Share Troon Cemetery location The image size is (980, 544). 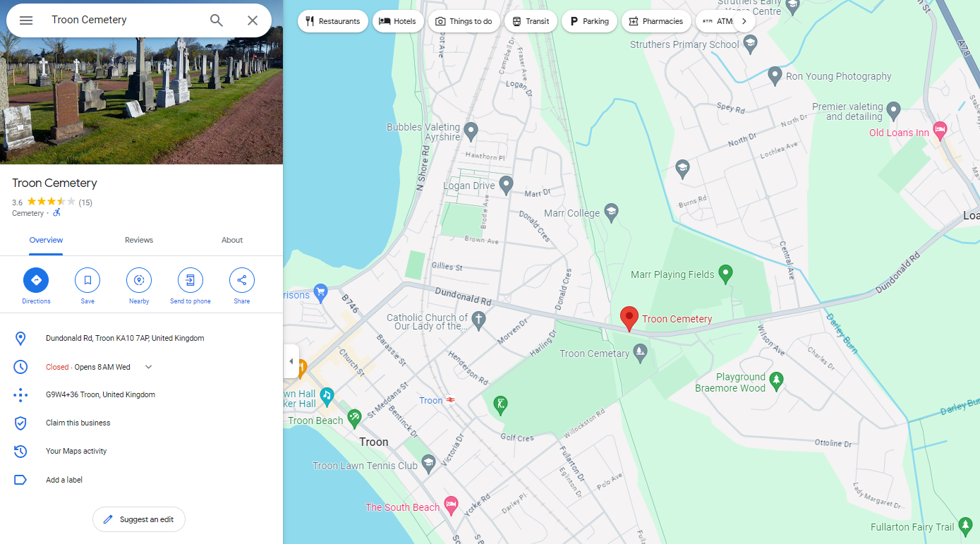(242, 280)
